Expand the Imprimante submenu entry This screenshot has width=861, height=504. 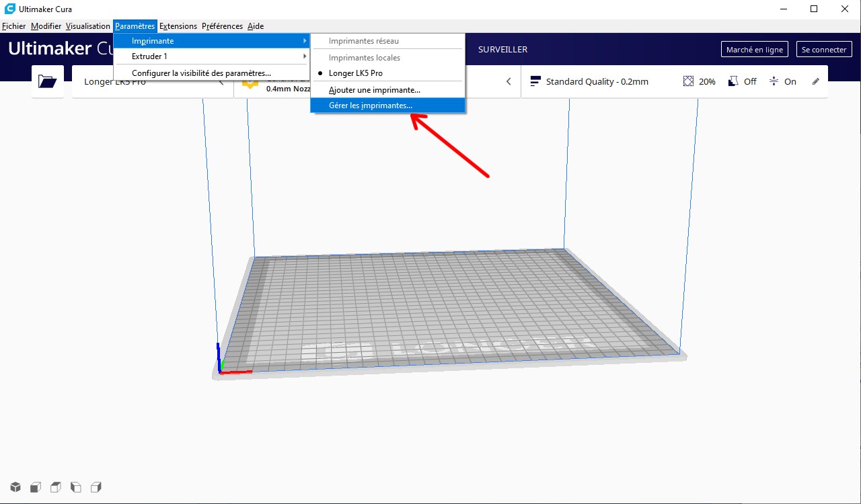(x=212, y=41)
